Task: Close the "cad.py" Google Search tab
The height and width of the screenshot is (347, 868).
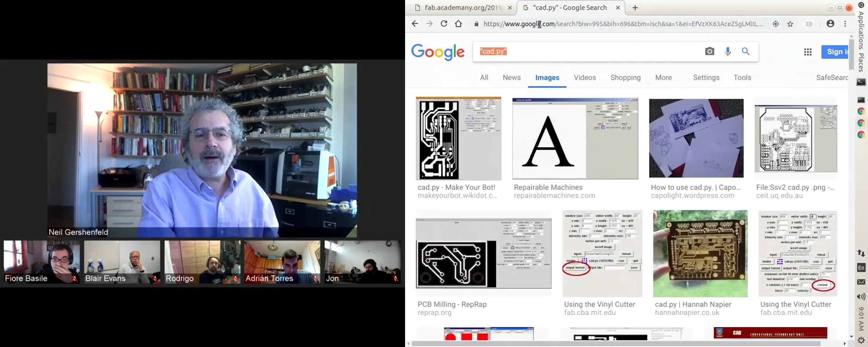Action: coord(618,8)
